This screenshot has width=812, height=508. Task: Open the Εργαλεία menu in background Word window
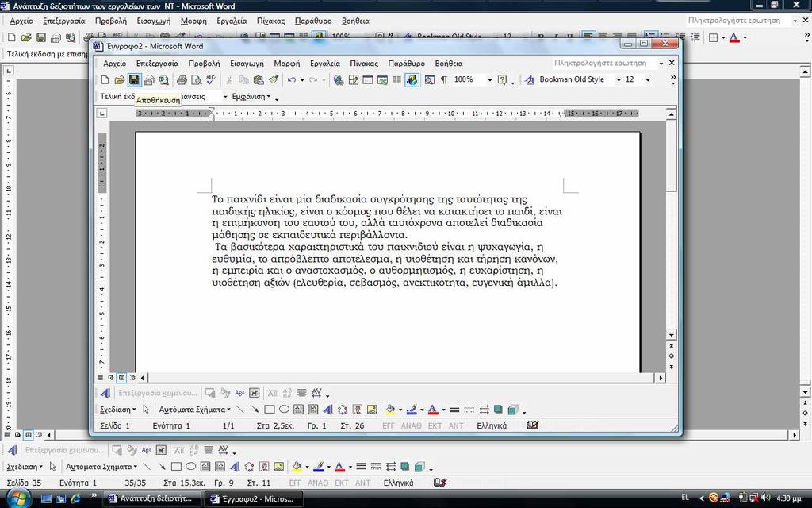pos(232,21)
